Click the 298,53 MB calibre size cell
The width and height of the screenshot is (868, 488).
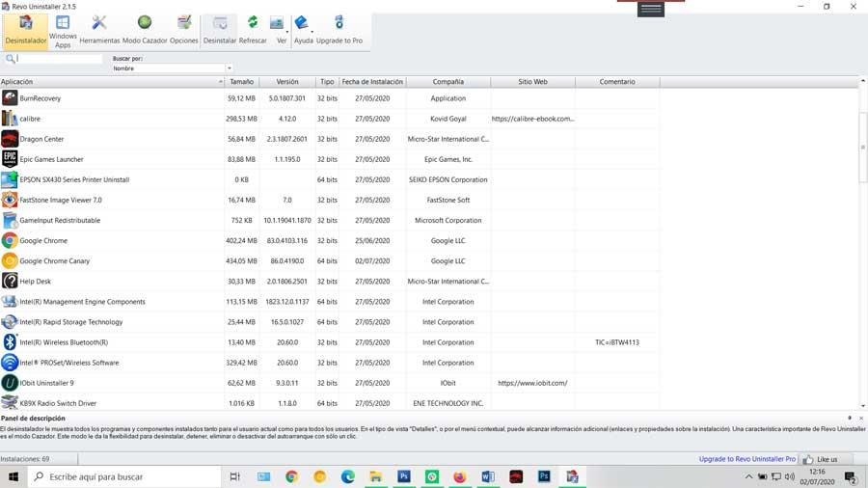pos(241,119)
